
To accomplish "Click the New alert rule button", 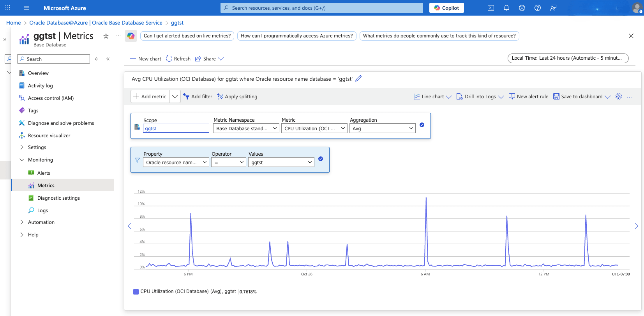I will [x=528, y=96].
